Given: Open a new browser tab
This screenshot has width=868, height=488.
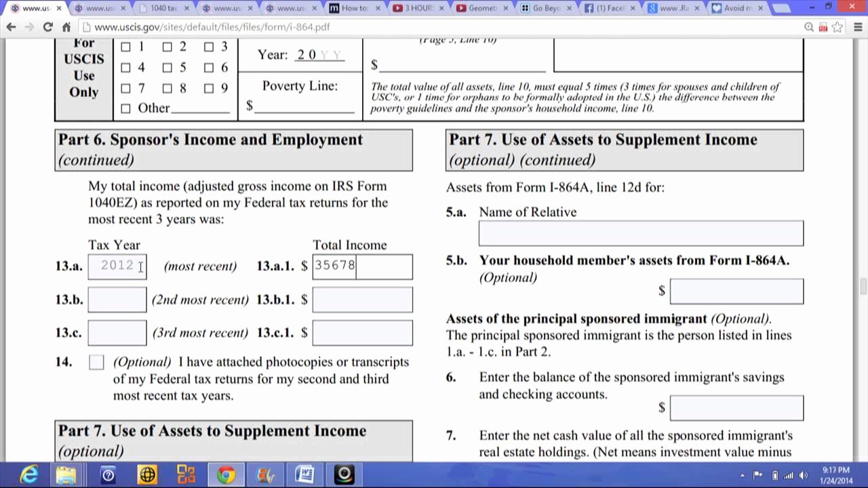Looking at the screenshot, I should point(781,8).
